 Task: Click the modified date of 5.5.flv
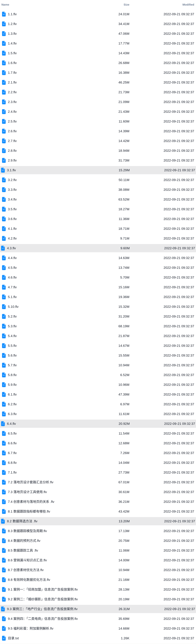point(179,346)
